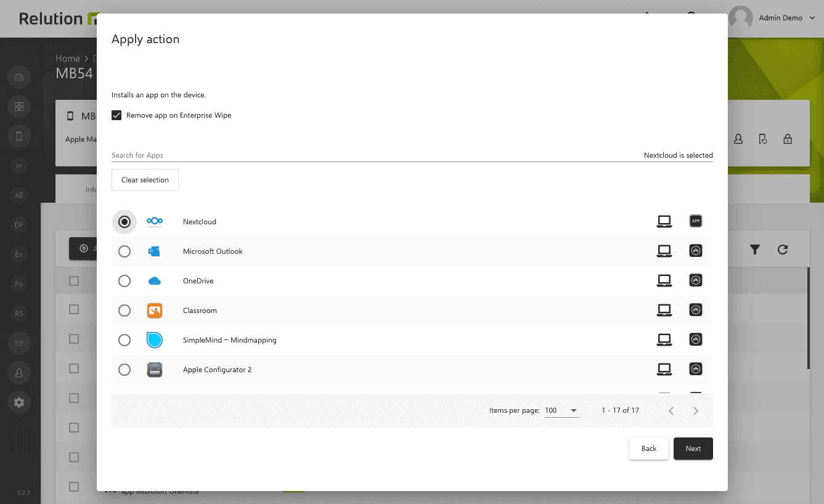
Task: Click the laptop platform icon in Microsoft Outlook row
Action: pos(664,251)
